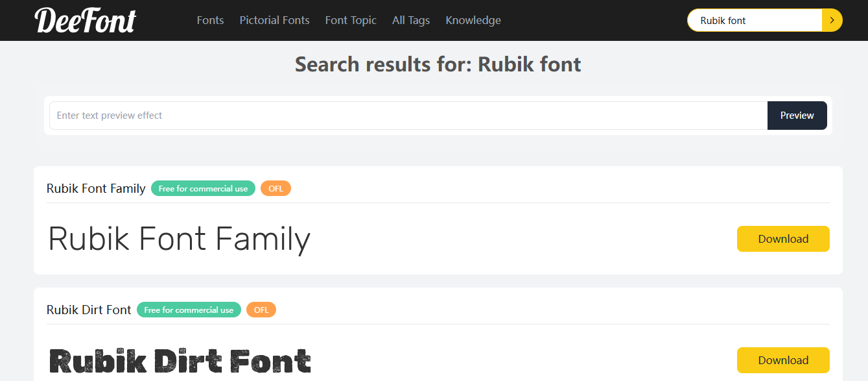
Task: Click the DeeFont logo
Action: (x=85, y=20)
